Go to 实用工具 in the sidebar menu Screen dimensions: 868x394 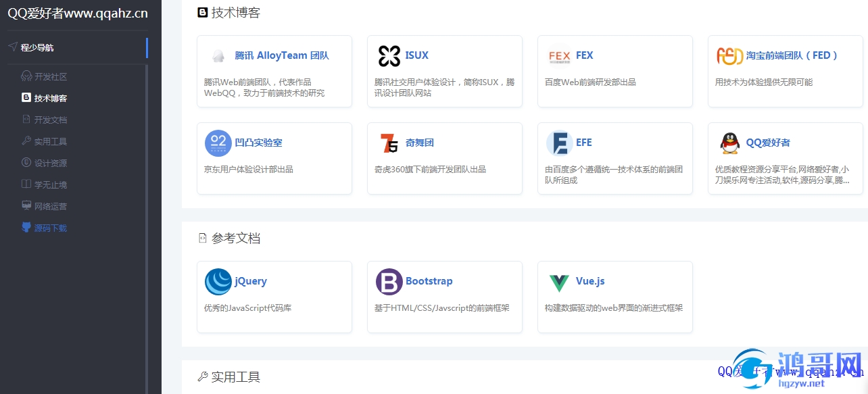click(51, 141)
